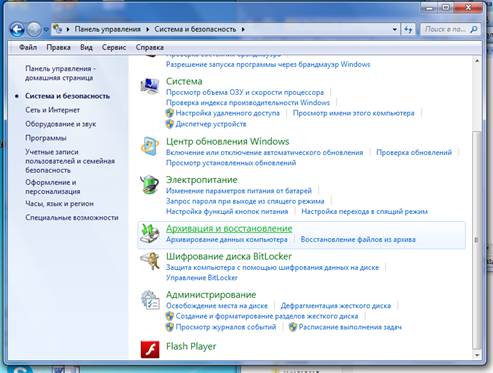Click Администрирование heading link
The height and width of the screenshot is (373, 493).
click(x=211, y=295)
